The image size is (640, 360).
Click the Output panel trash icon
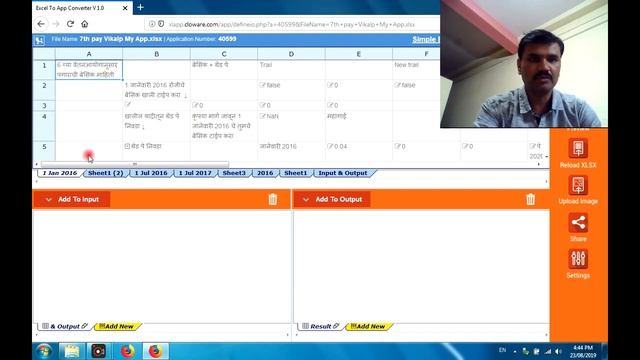(530, 199)
